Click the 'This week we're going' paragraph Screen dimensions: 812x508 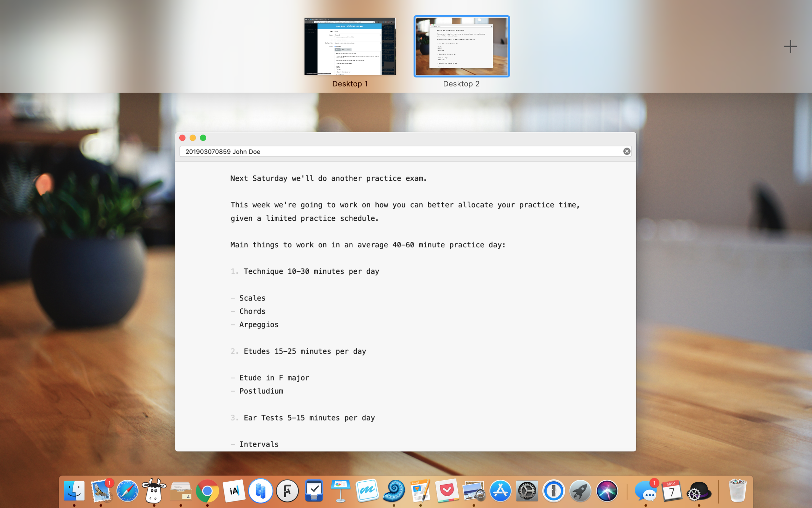(x=405, y=212)
